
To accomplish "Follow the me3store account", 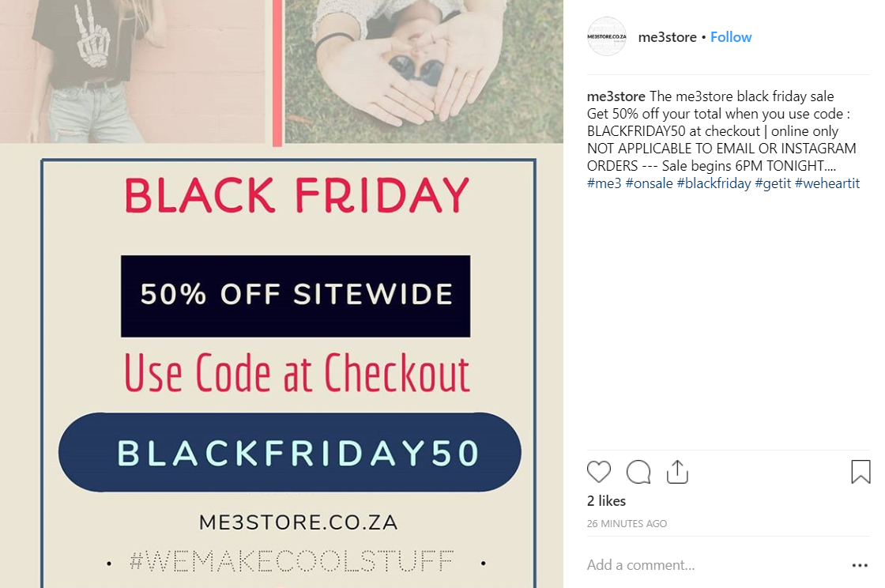I will point(730,37).
